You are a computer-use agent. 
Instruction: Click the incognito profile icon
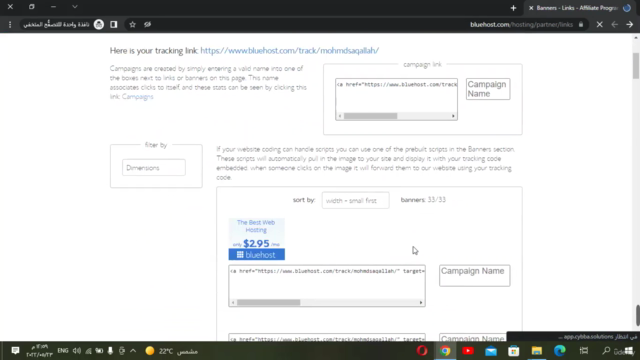pos(99,24)
